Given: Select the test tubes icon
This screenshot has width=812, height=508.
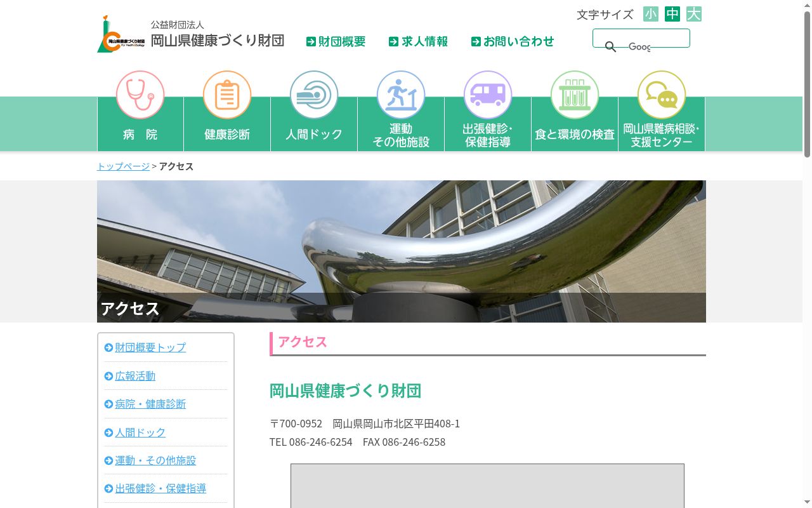Looking at the screenshot, I should point(575,95).
